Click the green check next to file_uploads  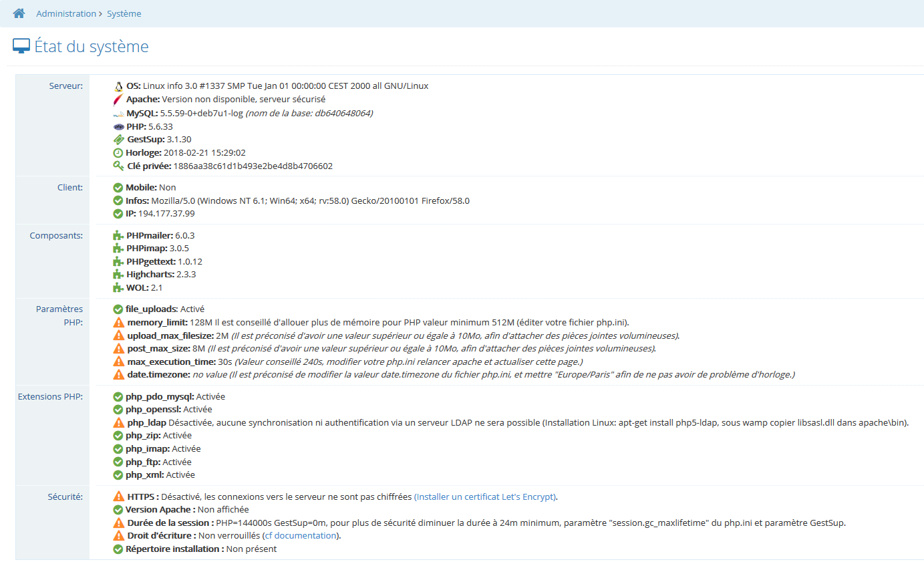(x=118, y=309)
